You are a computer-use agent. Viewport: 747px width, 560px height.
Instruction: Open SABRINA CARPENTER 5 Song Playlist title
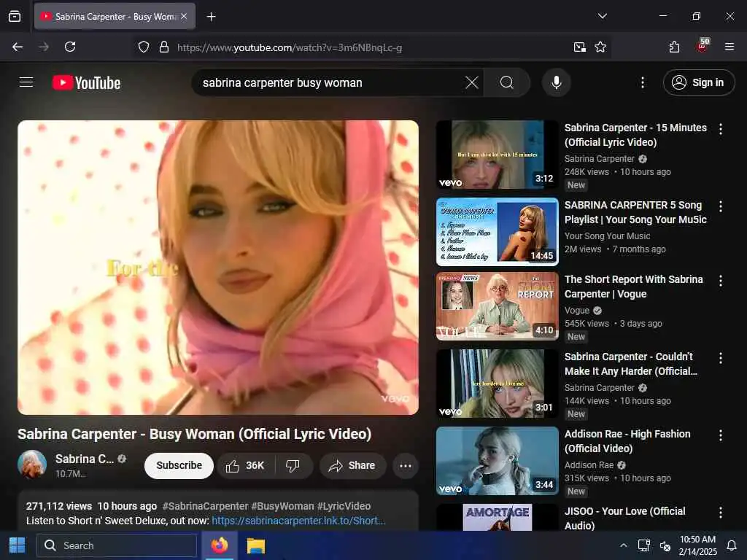pos(635,212)
